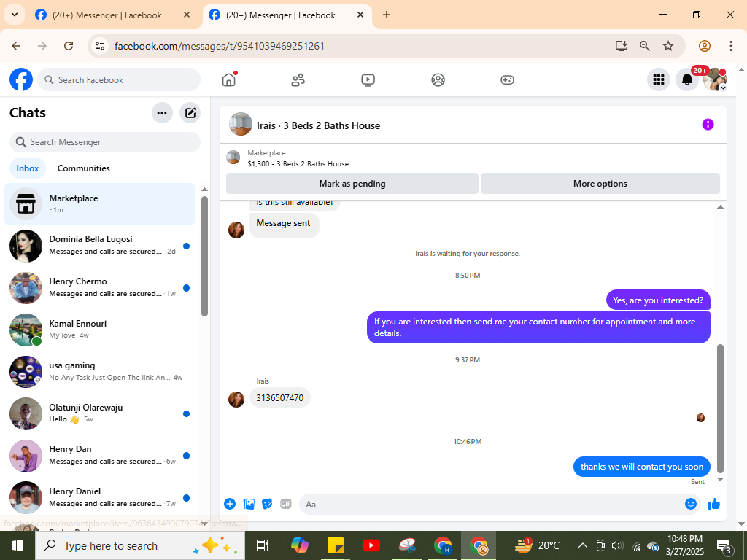The width and height of the screenshot is (747, 560).
Task: Send a thumbs up like
Action: click(714, 504)
